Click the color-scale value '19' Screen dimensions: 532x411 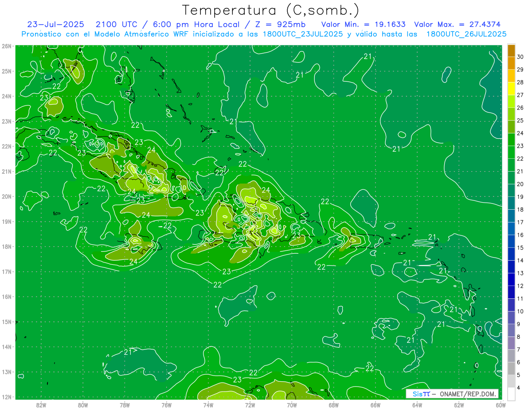520,197
